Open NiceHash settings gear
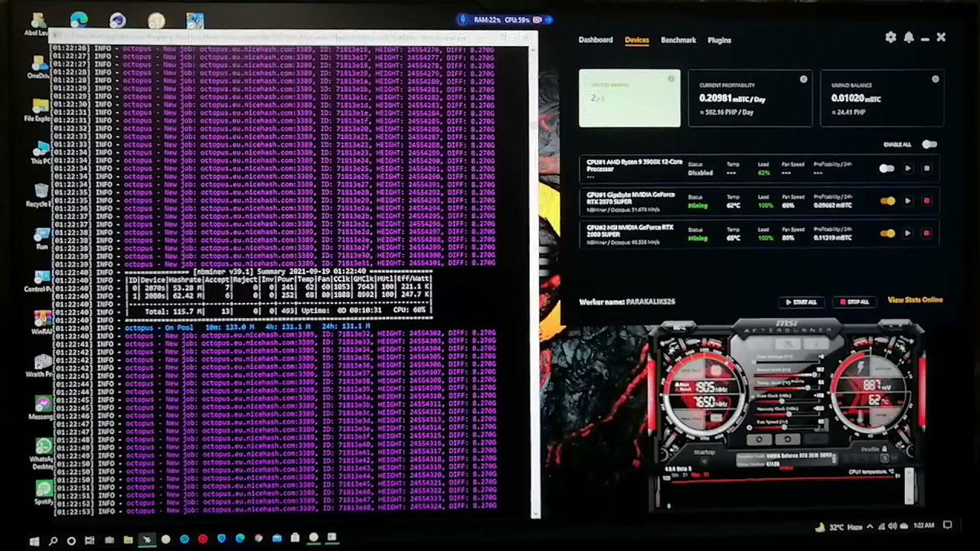 coord(890,37)
